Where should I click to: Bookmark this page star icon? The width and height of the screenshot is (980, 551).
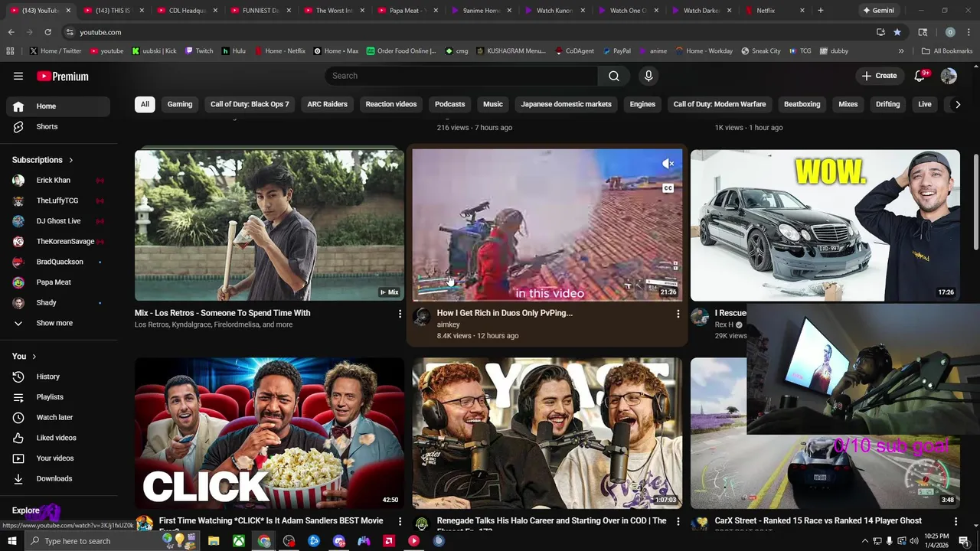click(897, 32)
